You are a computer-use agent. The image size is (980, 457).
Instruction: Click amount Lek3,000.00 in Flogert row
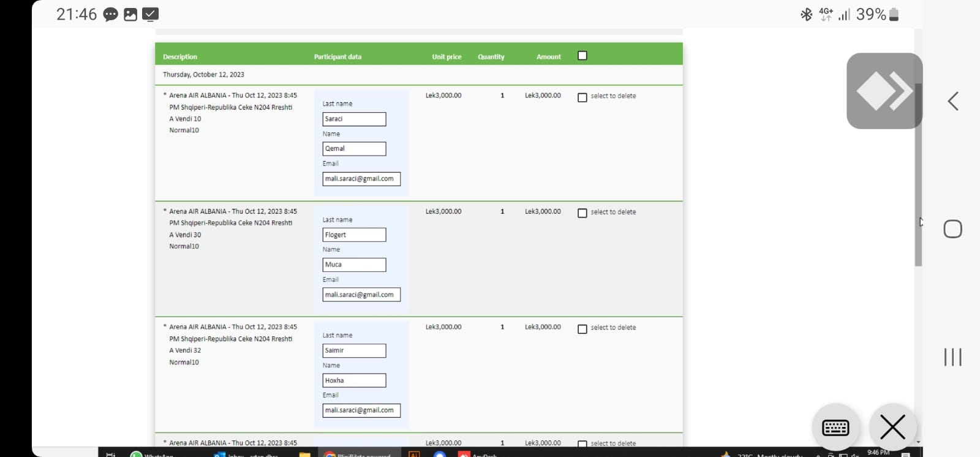(x=543, y=211)
